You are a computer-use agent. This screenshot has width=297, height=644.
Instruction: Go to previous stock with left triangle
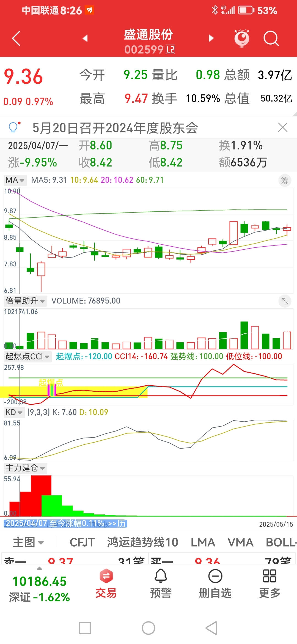(85, 38)
